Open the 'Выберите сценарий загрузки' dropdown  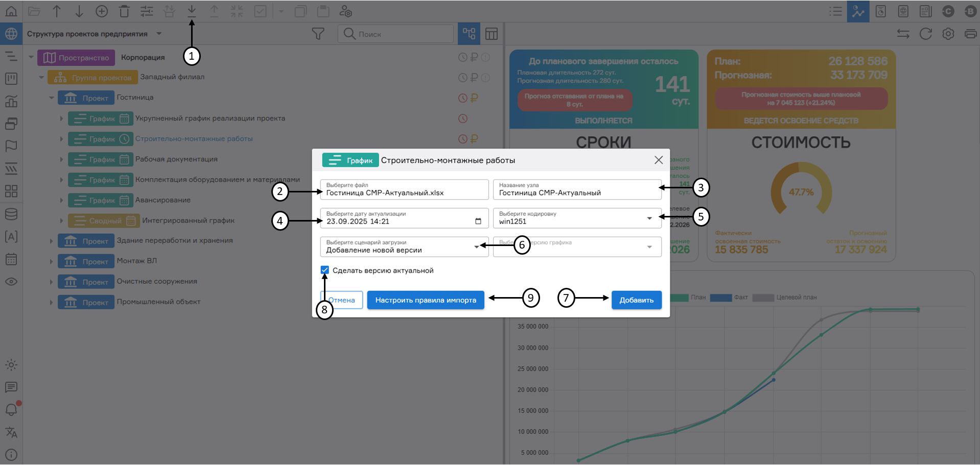(404, 247)
